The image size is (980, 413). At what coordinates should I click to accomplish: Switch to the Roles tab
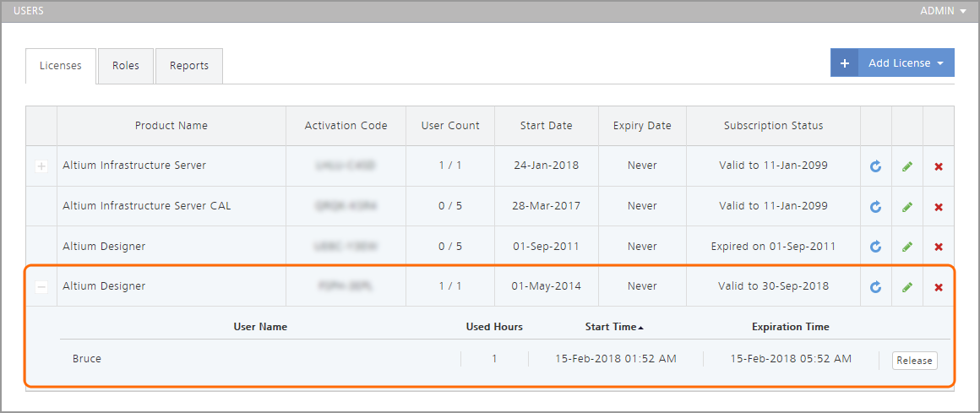(126, 66)
